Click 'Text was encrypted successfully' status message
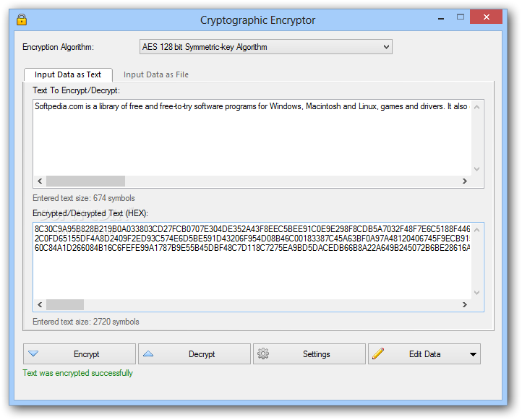 (77, 373)
